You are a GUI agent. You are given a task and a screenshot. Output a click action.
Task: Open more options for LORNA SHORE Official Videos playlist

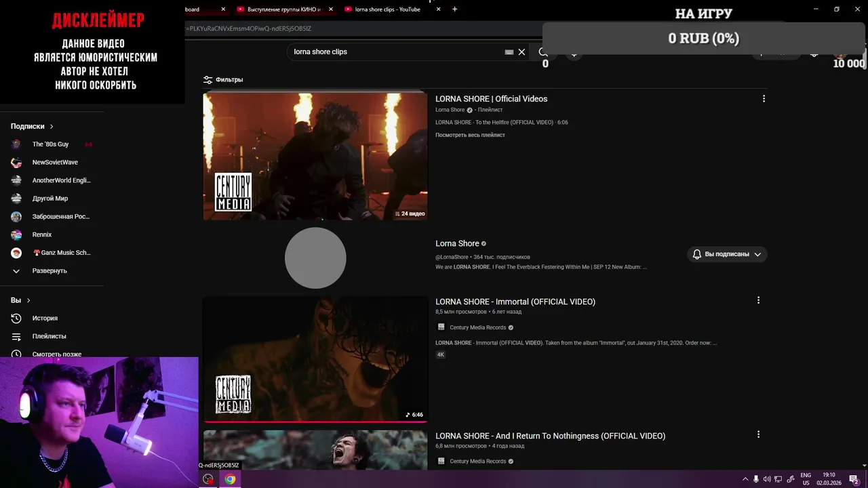(764, 99)
